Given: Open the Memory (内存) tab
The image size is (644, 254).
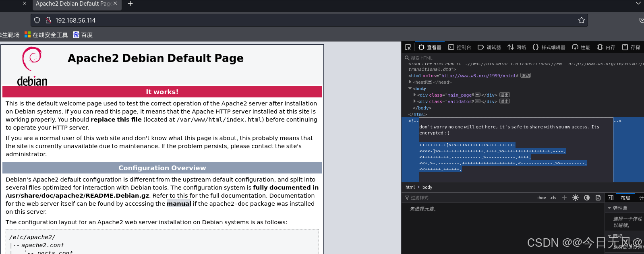Looking at the screenshot, I should 606,47.
